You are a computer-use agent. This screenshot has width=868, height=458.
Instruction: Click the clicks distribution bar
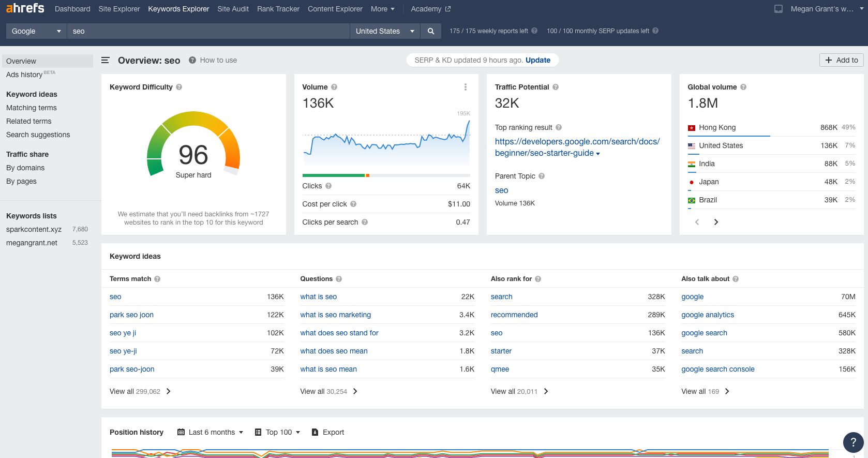[386, 175]
